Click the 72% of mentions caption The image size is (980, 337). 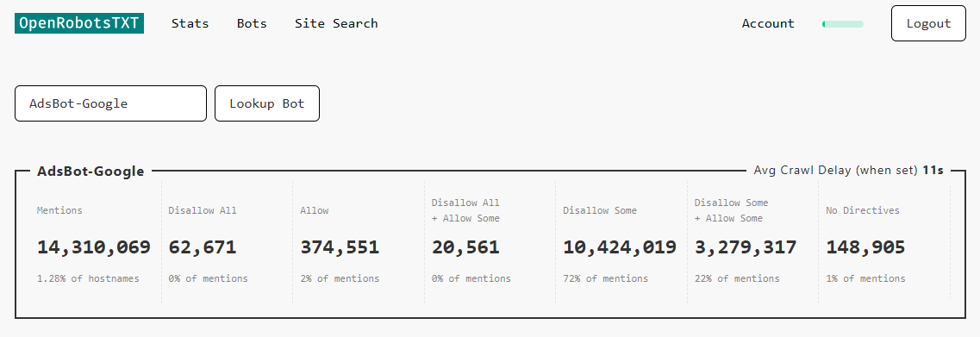point(606,278)
